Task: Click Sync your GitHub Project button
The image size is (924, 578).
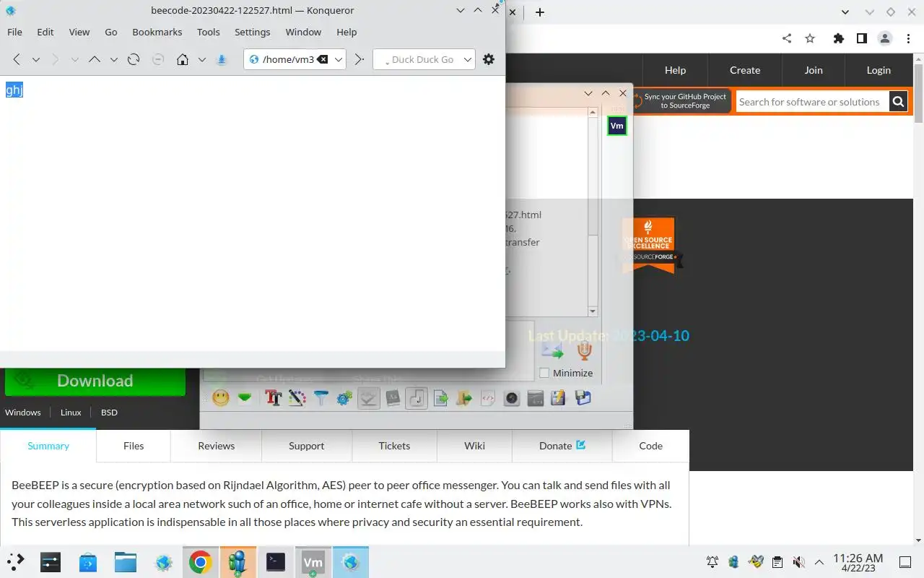Action: tap(682, 101)
